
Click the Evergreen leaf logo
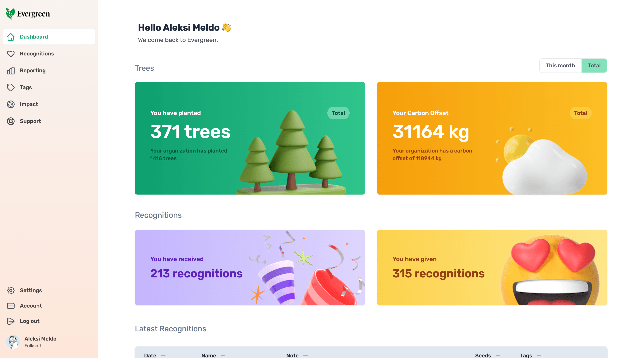10,13
